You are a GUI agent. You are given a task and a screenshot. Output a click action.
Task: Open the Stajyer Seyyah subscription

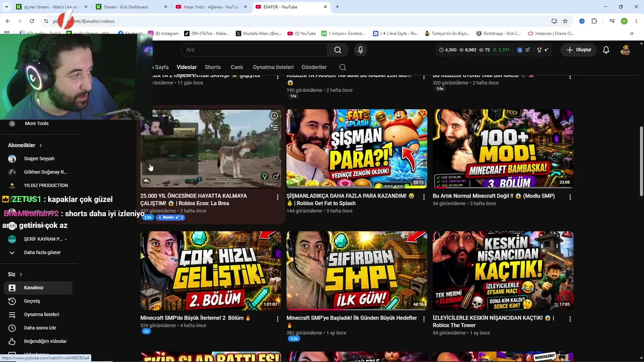[38, 159]
